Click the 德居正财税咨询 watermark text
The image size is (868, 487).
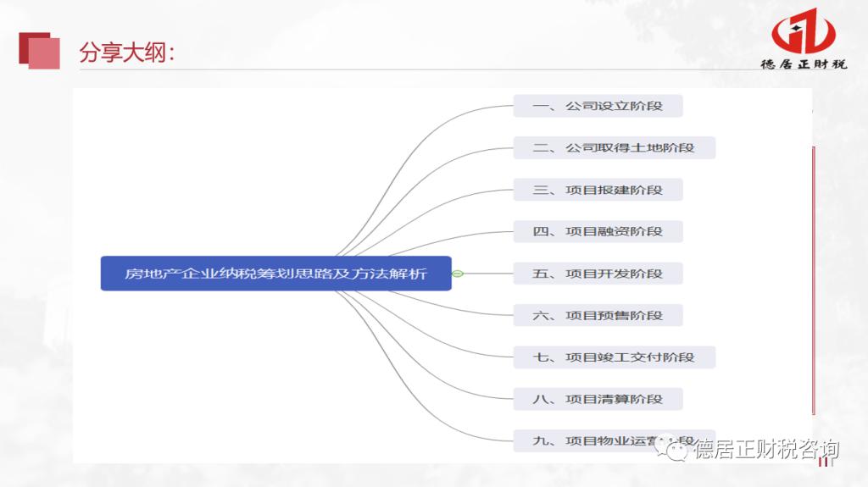tap(766, 449)
